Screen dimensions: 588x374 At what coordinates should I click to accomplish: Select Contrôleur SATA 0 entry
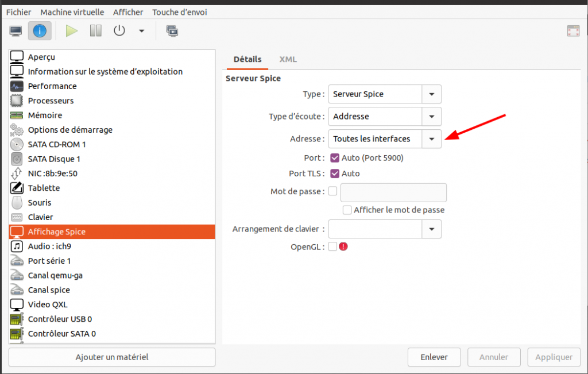point(112,334)
